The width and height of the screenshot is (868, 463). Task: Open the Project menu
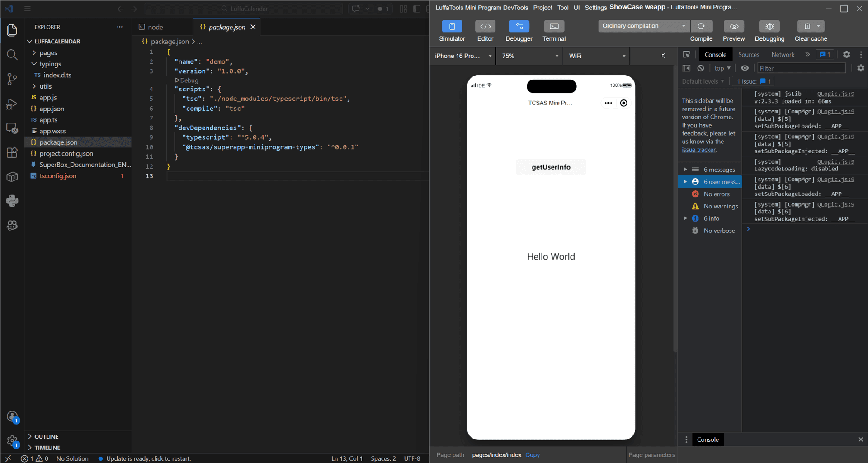(x=542, y=8)
